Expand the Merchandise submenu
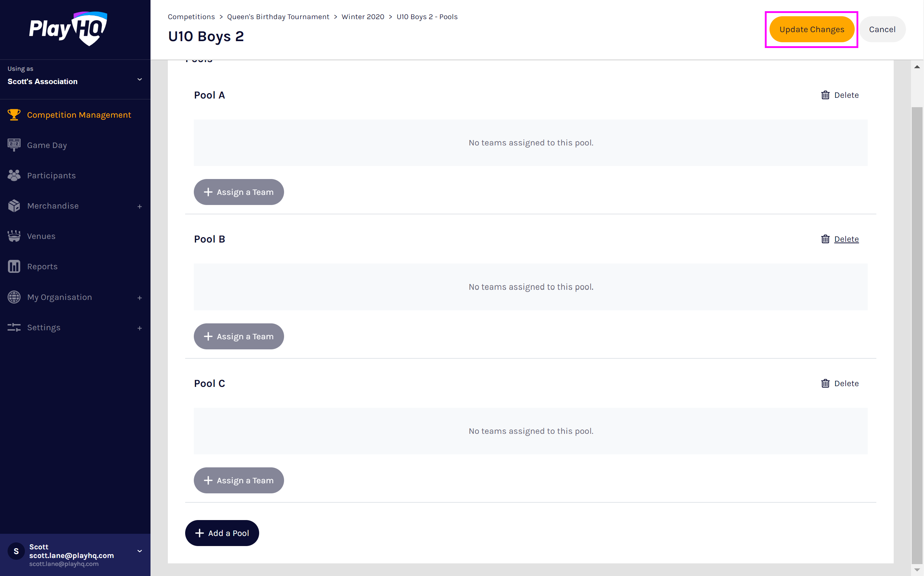The width and height of the screenshot is (924, 576). coord(139,206)
